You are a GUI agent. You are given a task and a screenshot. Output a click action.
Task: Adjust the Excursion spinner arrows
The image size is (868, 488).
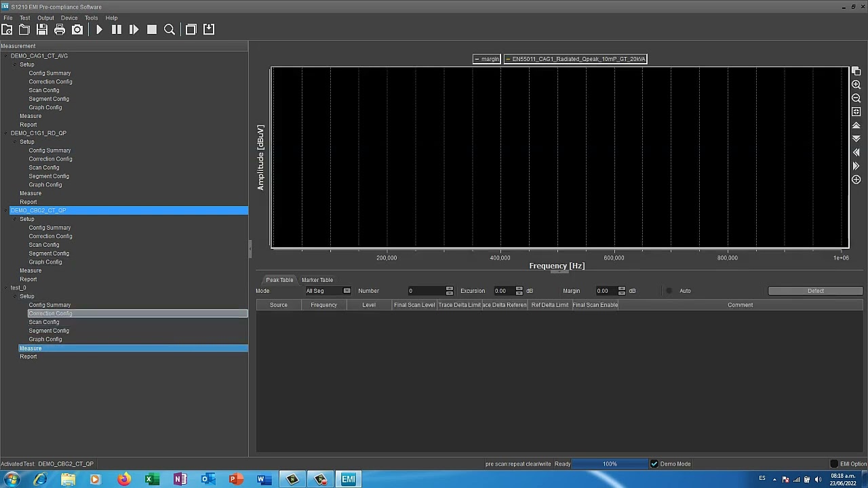[519, 291]
